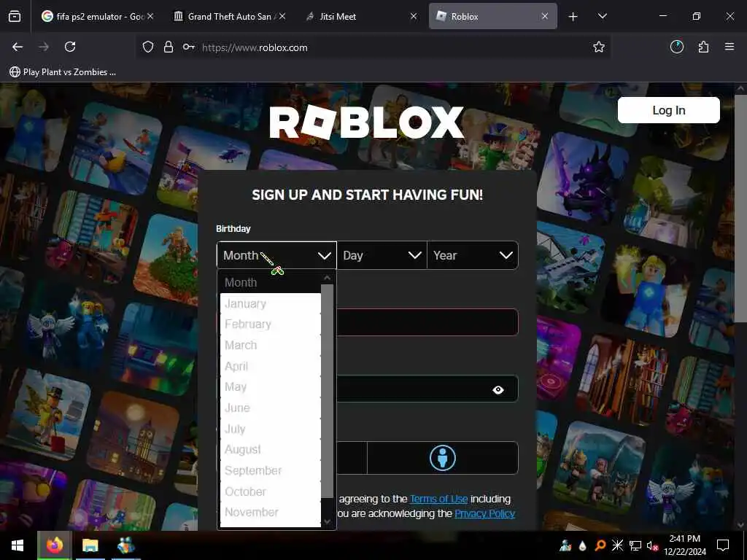Choose August from month list
The width and height of the screenshot is (747, 560).
tap(270, 449)
